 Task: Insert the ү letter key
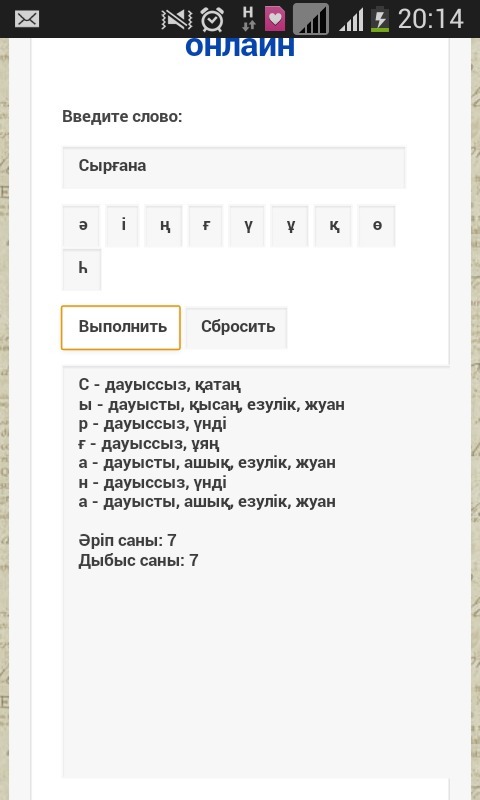247,226
